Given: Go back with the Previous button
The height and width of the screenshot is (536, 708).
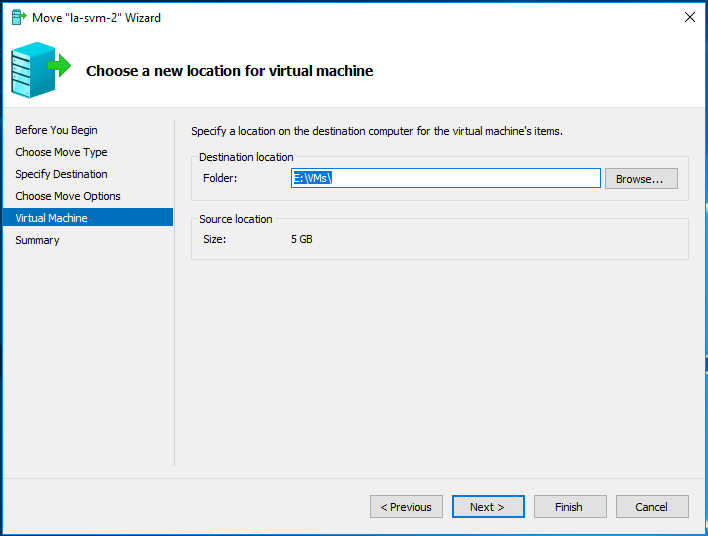Looking at the screenshot, I should coord(406,507).
